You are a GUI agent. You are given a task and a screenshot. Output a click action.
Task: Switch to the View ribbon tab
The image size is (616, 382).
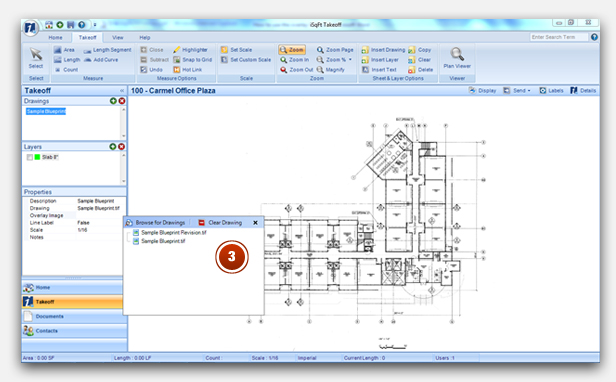point(118,38)
